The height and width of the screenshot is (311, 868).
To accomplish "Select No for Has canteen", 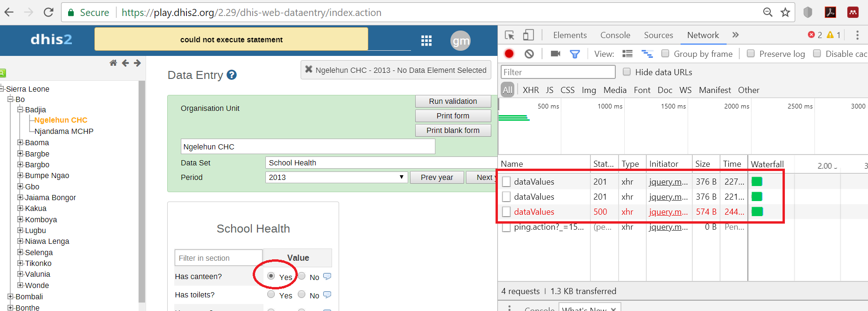I will [x=302, y=276].
